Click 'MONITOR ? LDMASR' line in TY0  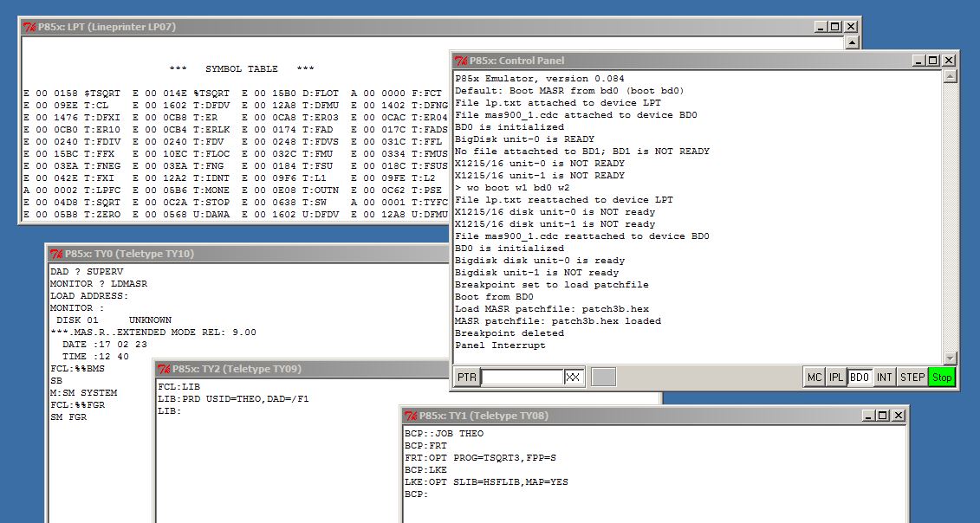(x=99, y=284)
